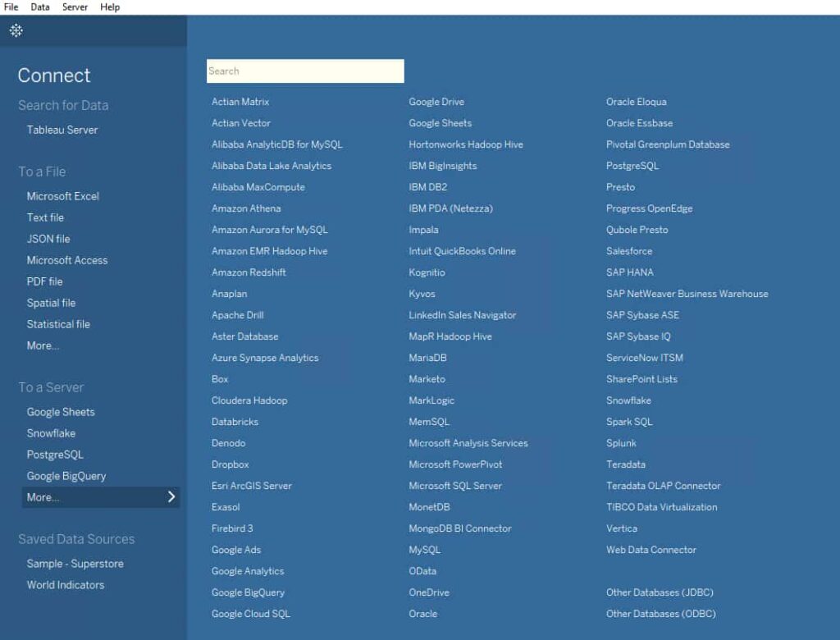The image size is (840, 640).
Task: Select Google Cloud SQL connector
Action: coord(251,614)
